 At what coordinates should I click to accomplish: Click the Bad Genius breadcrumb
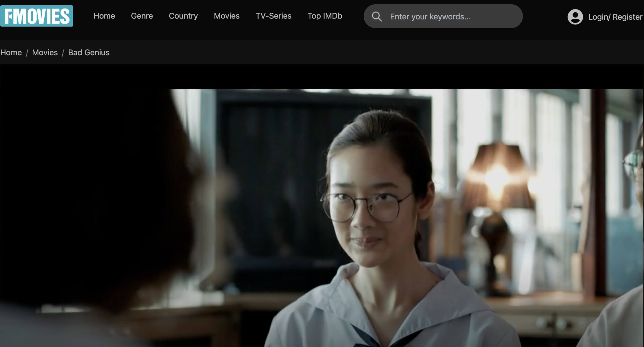89,53
